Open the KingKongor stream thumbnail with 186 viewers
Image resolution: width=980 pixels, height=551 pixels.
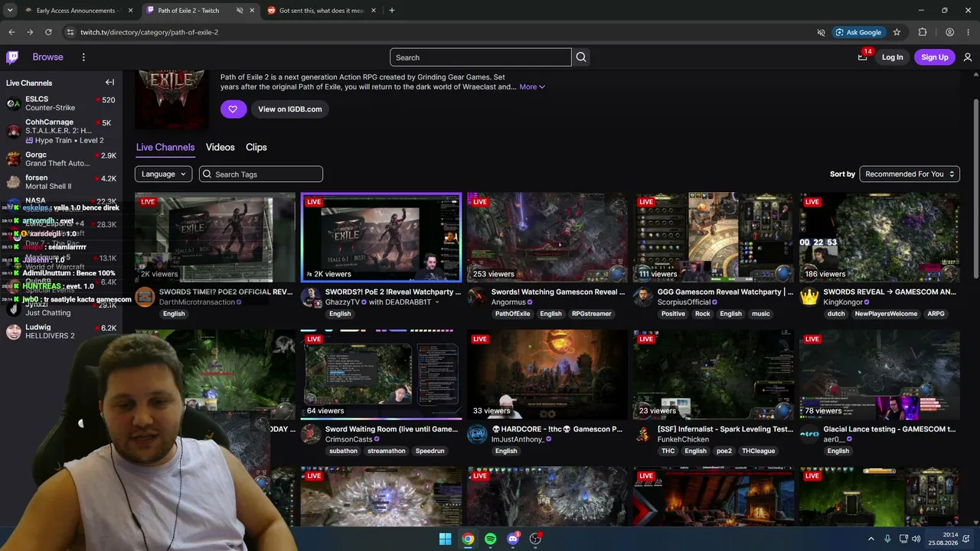[880, 237]
